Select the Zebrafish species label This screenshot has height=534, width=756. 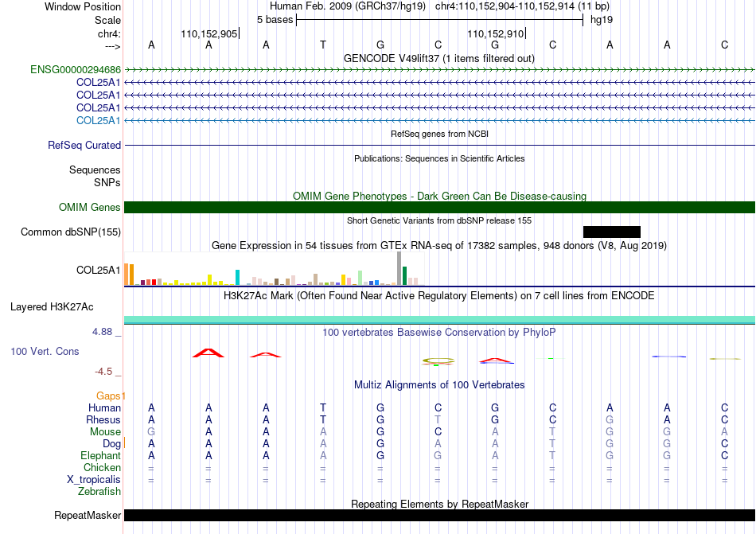99,492
